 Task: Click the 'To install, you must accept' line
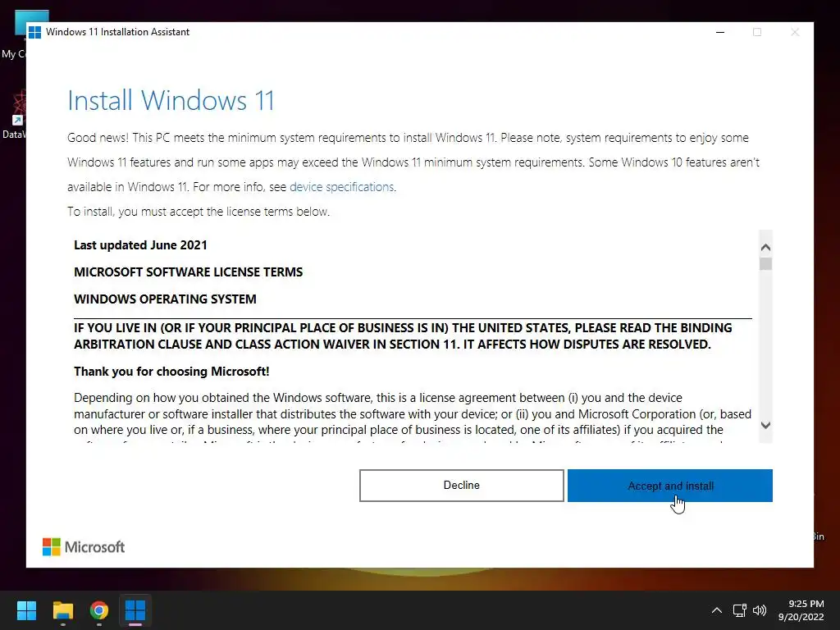coord(199,212)
